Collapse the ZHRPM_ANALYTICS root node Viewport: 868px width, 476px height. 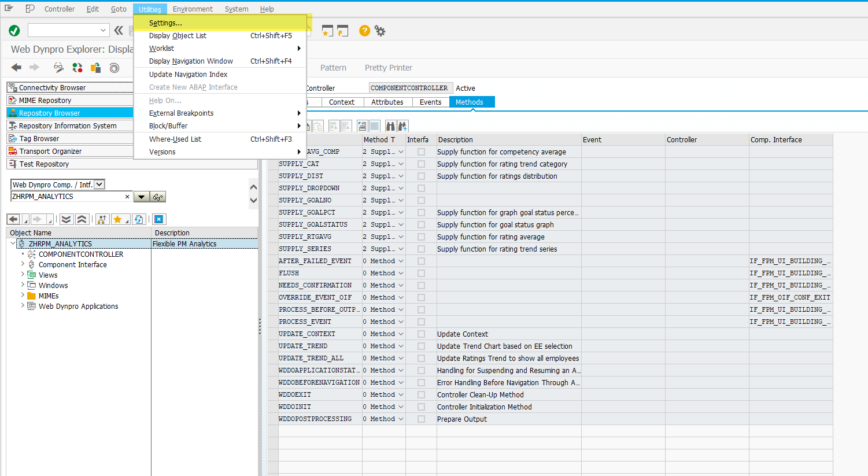point(13,243)
